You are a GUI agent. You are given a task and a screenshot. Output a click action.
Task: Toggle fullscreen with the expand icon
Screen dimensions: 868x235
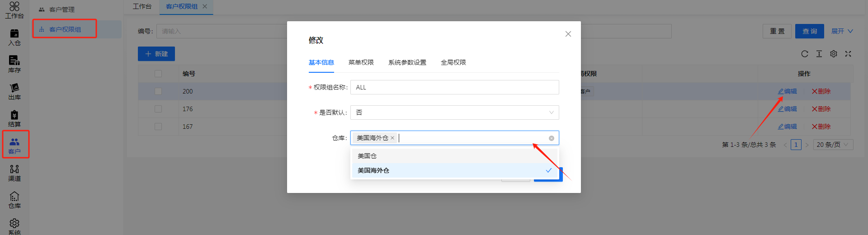click(x=848, y=54)
